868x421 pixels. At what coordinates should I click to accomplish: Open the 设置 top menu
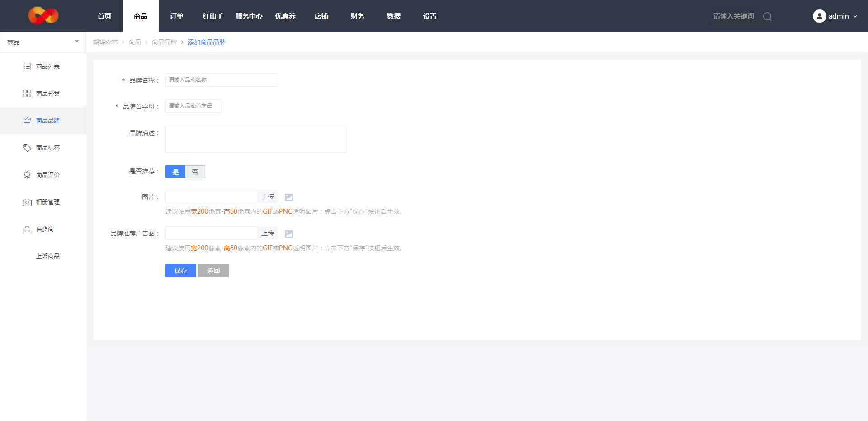pyautogui.click(x=430, y=16)
